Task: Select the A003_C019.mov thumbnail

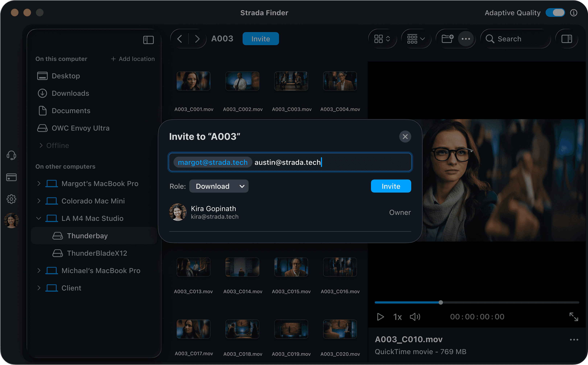Action: [291, 329]
